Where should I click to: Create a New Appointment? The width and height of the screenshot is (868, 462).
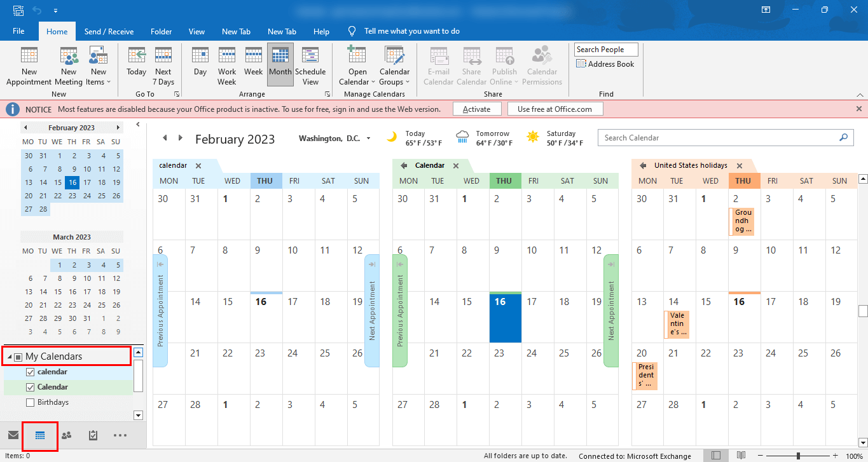(x=29, y=66)
